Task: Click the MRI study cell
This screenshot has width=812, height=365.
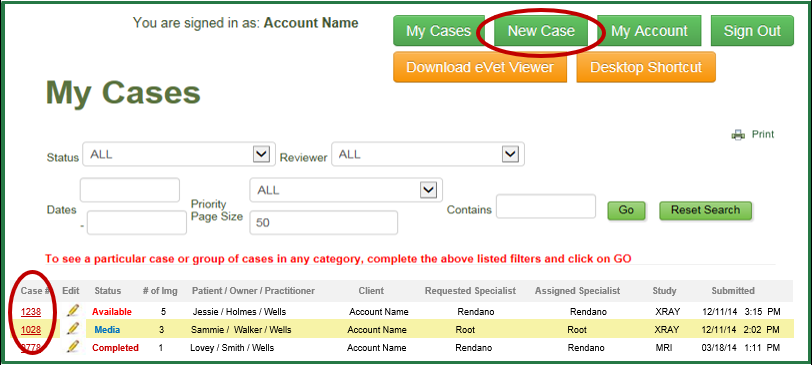Action: [x=664, y=348]
